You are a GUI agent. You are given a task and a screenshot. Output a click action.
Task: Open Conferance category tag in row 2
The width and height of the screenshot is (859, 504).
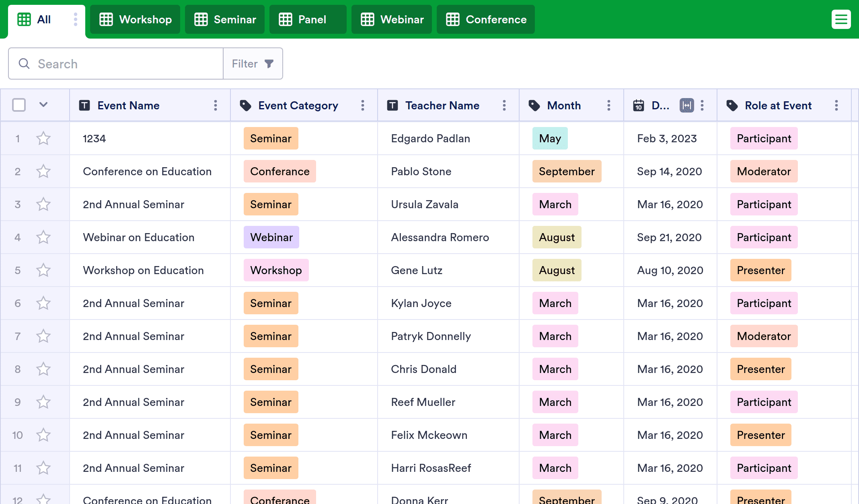279,171
